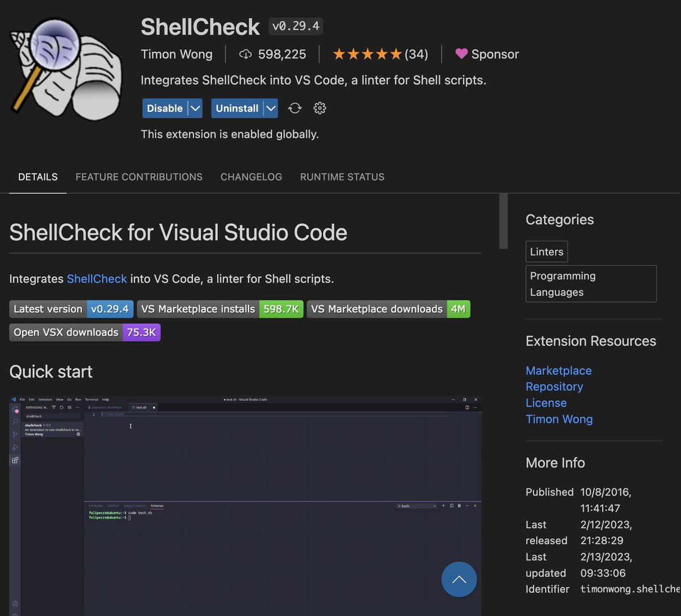Image resolution: width=681 pixels, height=616 pixels.
Task: Click the Disable button
Action: pyautogui.click(x=165, y=108)
